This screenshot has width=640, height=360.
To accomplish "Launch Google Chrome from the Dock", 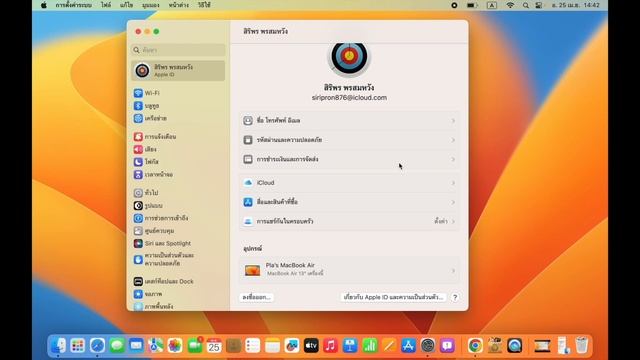I will [x=475, y=346].
